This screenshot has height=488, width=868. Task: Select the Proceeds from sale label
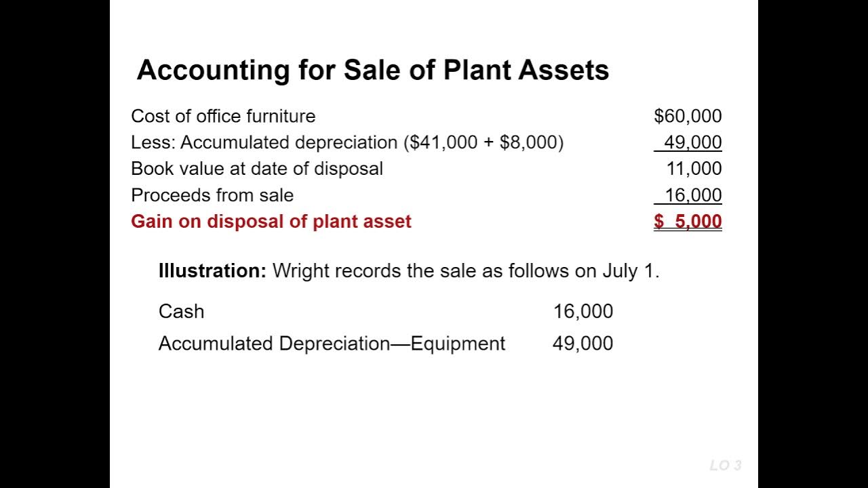212,195
